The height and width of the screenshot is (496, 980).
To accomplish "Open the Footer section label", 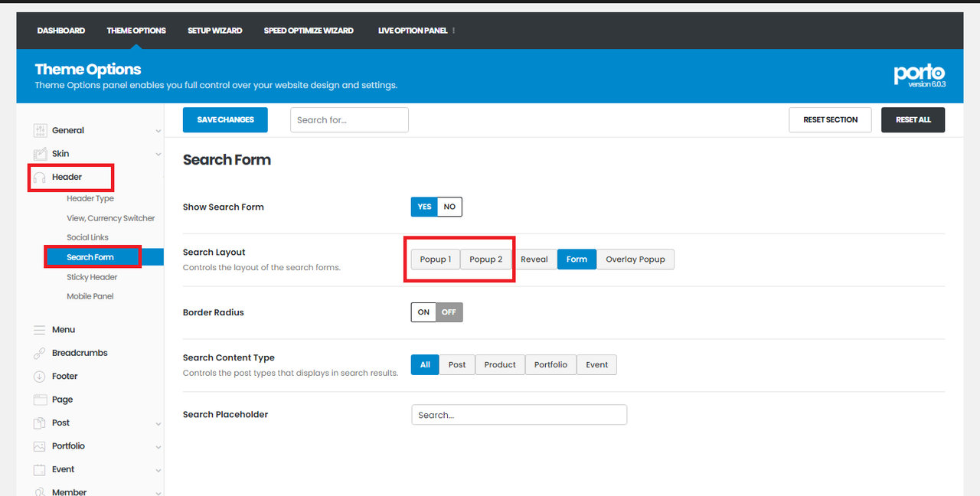I will click(65, 377).
